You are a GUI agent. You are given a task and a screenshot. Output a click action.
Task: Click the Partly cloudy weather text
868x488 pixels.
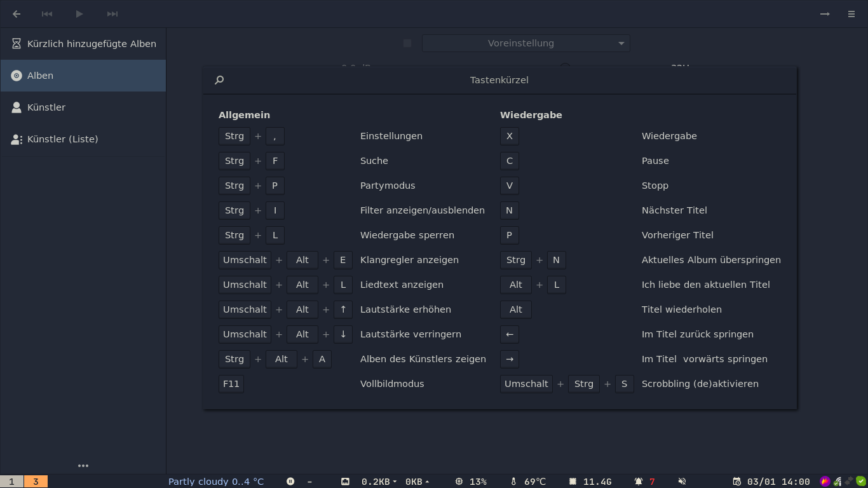[215, 482]
